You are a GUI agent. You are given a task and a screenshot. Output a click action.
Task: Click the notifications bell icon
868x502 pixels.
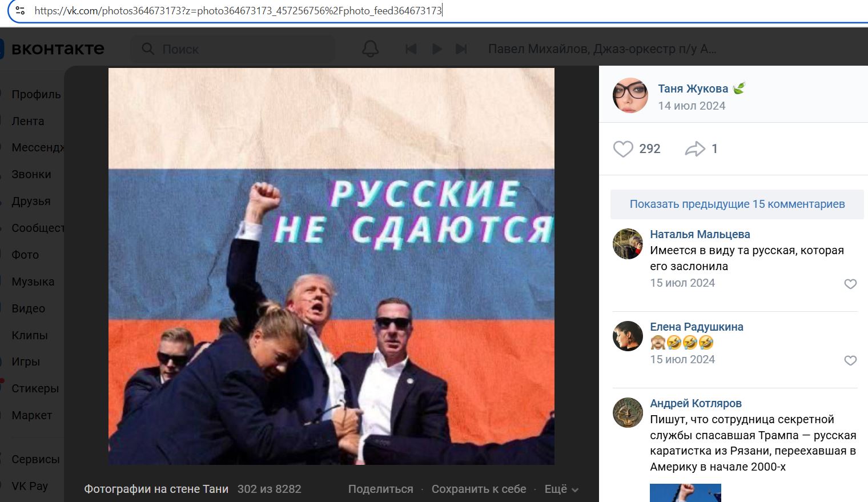pos(371,49)
